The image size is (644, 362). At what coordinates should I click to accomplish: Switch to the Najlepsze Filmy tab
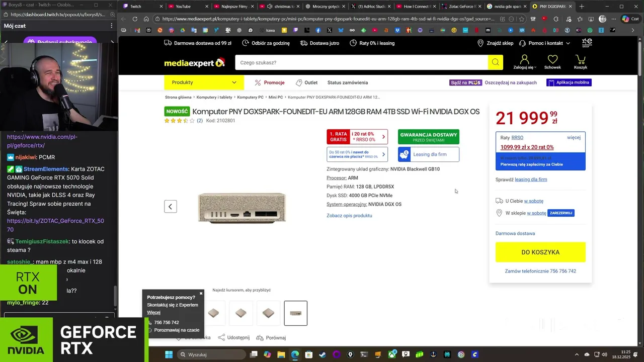(x=234, y=7)
